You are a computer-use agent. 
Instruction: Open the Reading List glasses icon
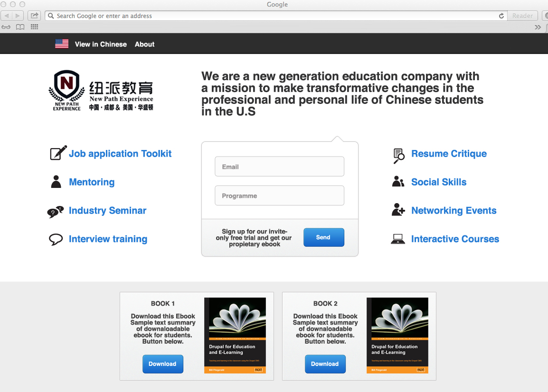point(6,27)
